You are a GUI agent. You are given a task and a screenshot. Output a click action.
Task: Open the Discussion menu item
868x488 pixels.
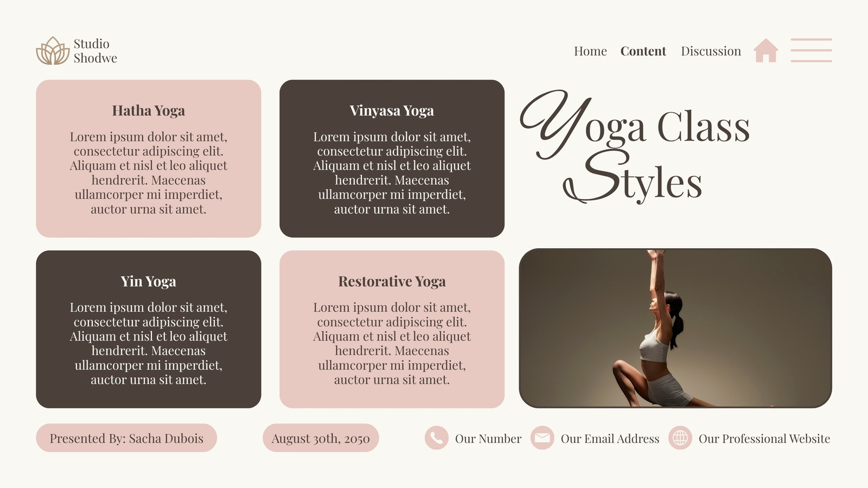click(x=711, y=51)
